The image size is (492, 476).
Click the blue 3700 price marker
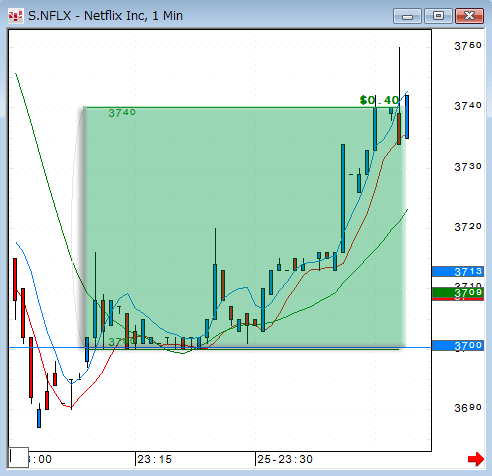(458, 345)
